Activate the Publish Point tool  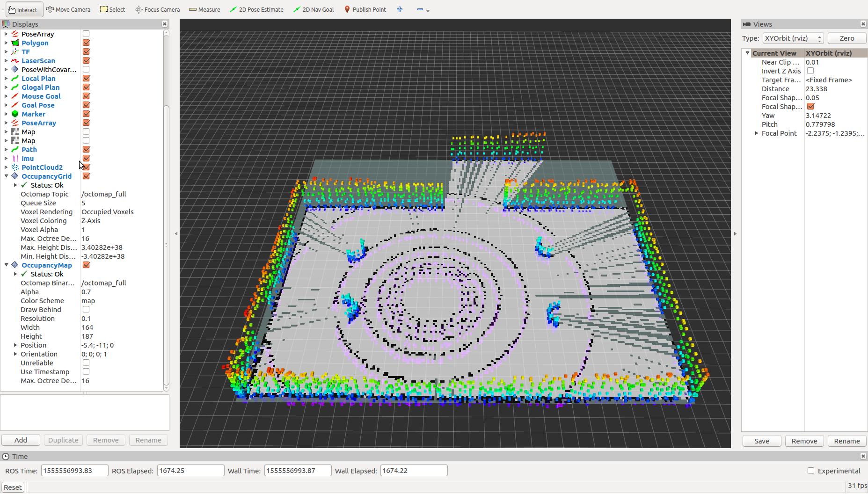point(365,9)
